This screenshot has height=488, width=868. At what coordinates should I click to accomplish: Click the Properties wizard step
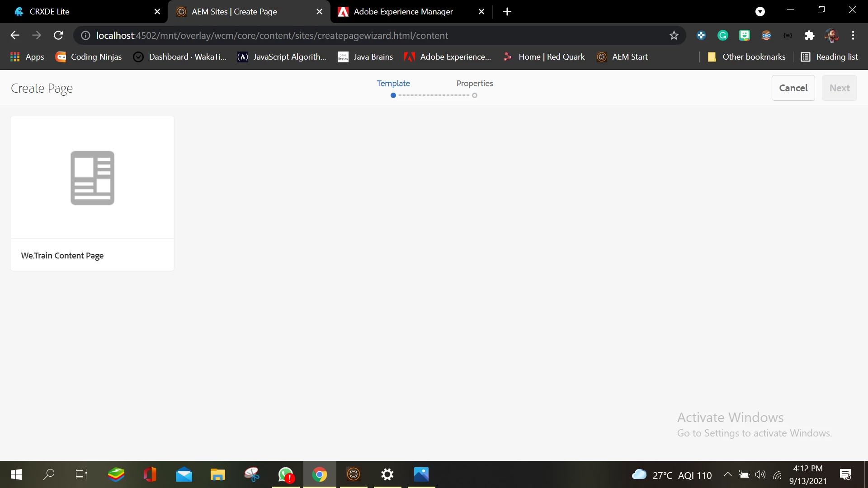tap(474, 84)
